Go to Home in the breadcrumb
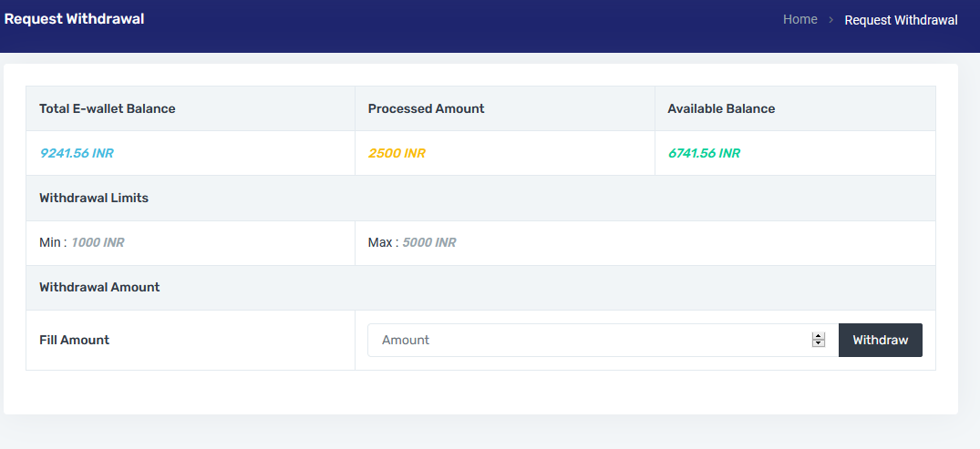The height and width of the screenshot is (449, 980). pos(799,19)
